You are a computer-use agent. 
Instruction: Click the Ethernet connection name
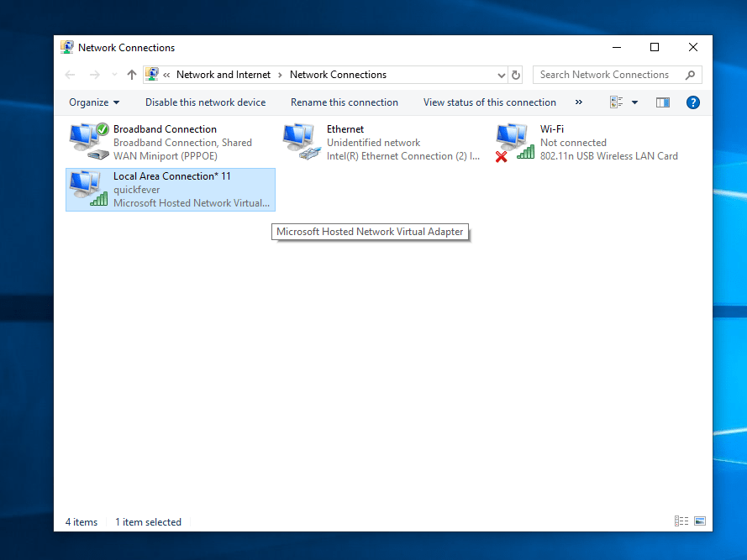coord(345,129)
